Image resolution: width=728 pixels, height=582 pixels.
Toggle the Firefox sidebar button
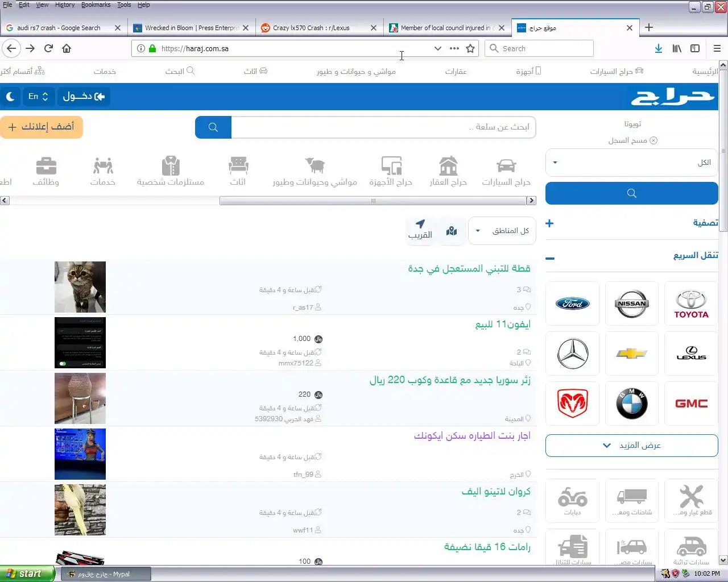click(x=695, y=48)
